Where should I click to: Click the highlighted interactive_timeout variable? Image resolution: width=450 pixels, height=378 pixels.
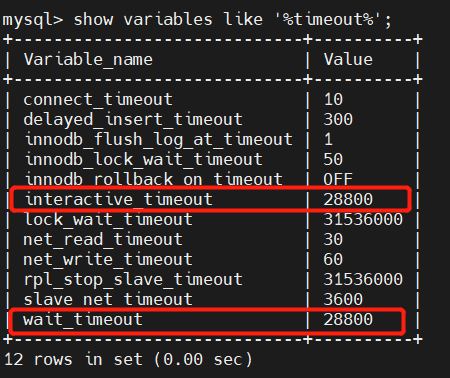[119, 199]
